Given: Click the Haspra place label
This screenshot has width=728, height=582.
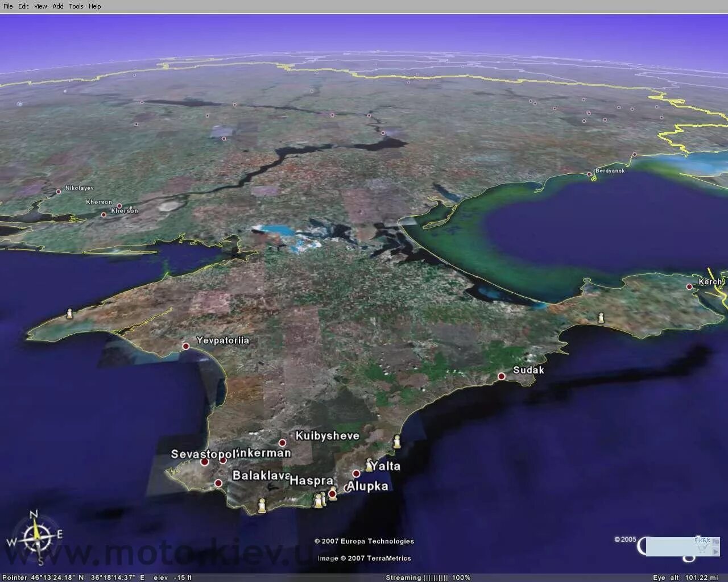Looking at the screenshot, I should click(311, 481).
